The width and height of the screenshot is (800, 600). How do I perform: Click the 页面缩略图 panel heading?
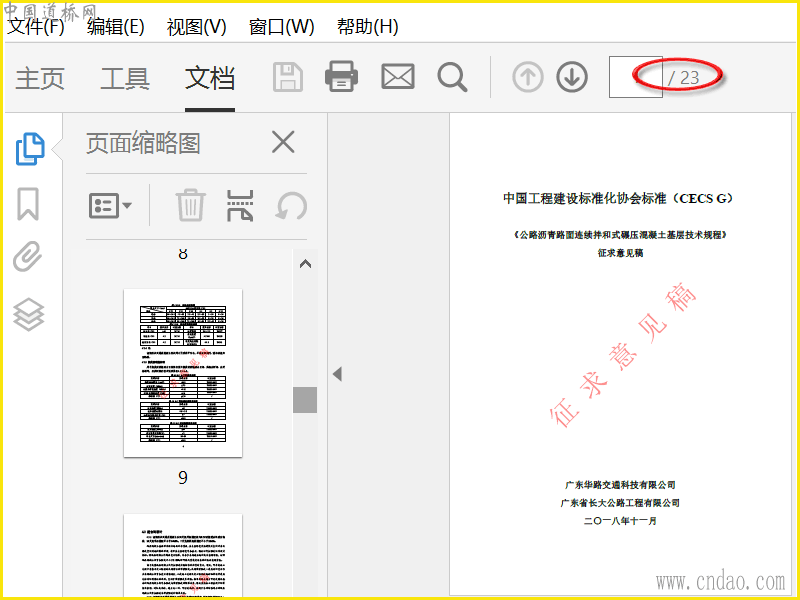pos(143,143)
